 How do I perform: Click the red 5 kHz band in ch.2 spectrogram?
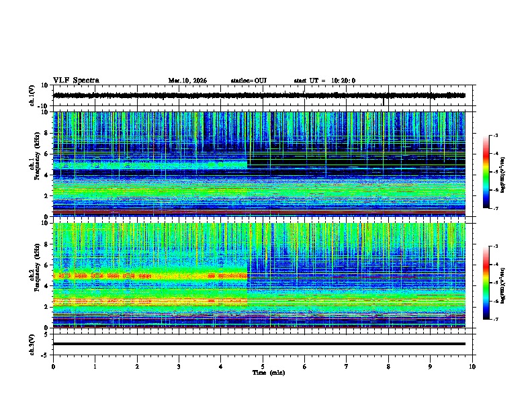(150, 276)
